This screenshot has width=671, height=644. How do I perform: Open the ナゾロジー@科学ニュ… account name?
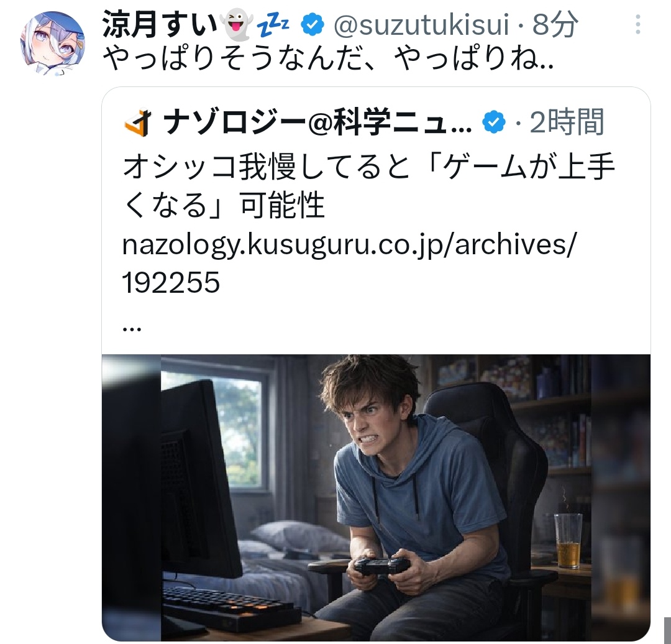[x=317, y=122]
